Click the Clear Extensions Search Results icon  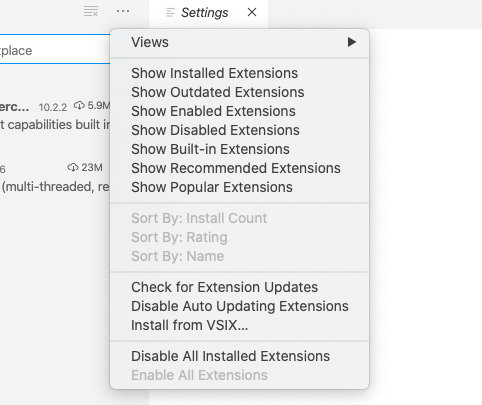click(91, 11)
